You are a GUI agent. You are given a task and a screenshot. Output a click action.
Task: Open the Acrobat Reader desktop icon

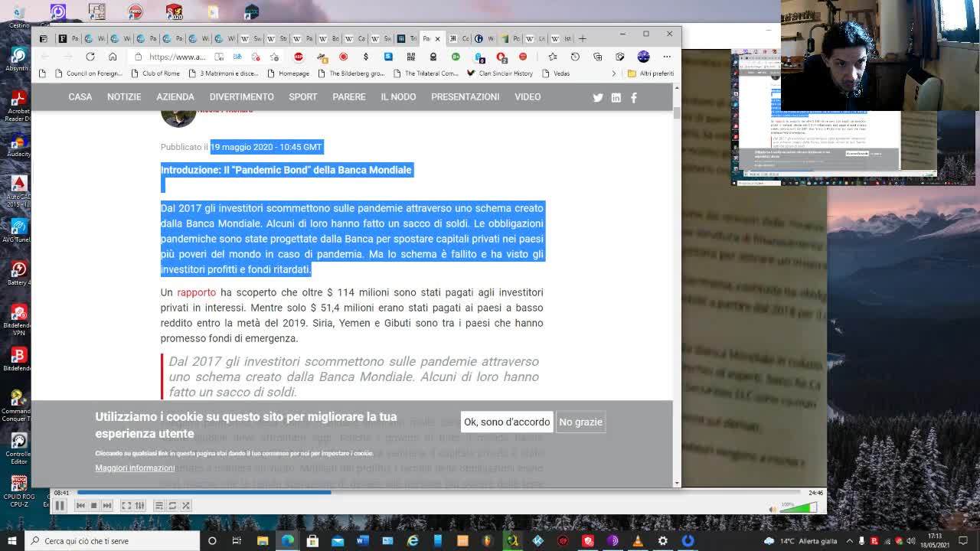(18, 106)
